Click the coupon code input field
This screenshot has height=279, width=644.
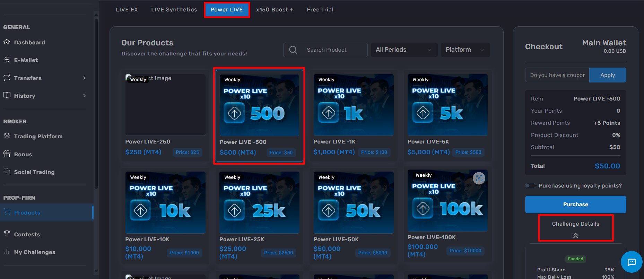point(557,75)
